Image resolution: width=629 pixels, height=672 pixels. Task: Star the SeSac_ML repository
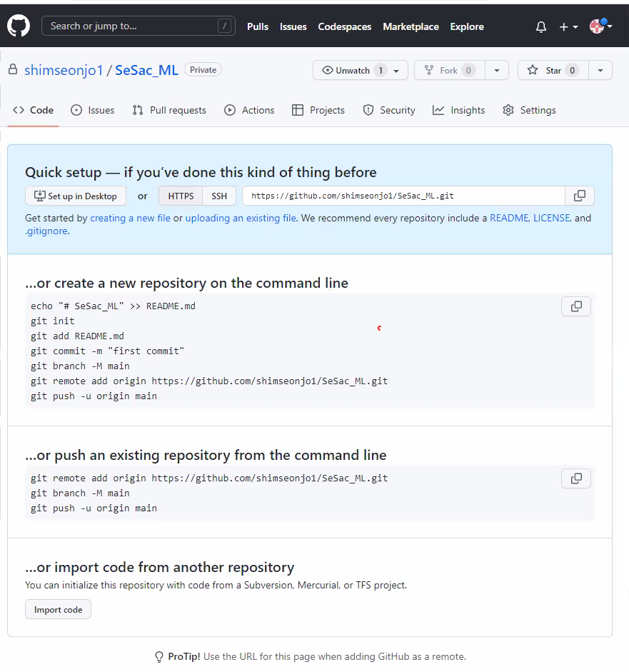[545, 70]
